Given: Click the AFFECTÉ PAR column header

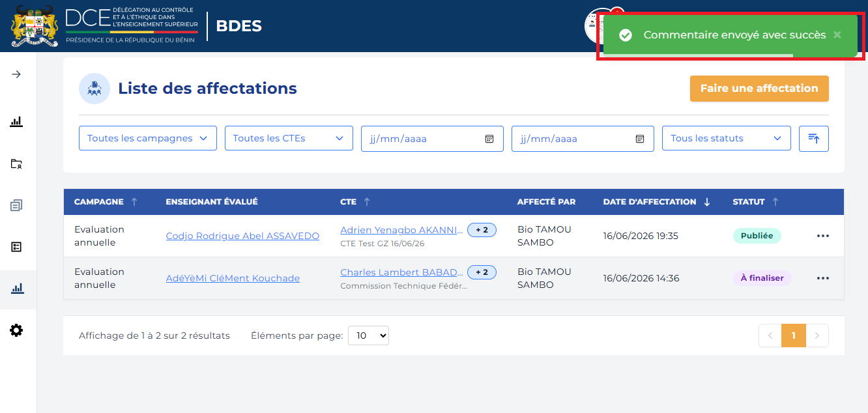Looking at the screenshot, I should click(x=546, y=202).
